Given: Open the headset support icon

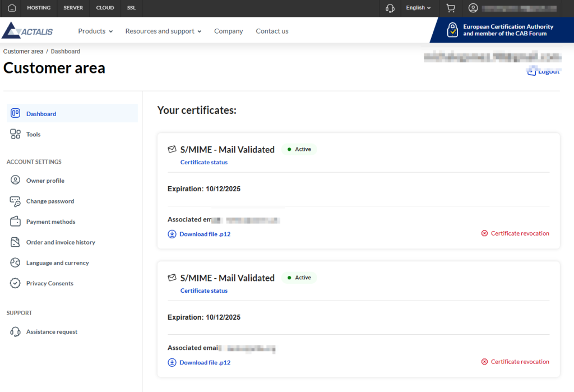Looking at the screenshot, I should tap(390, 8).
